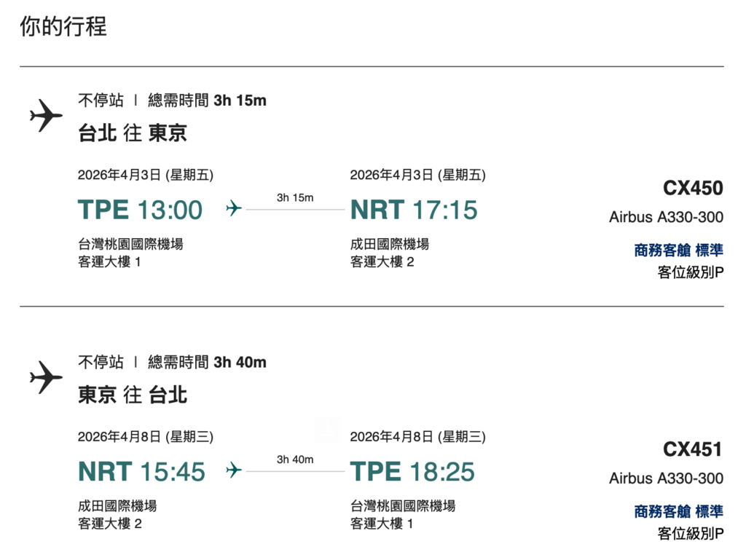Click small green plane icon after NRT 15:45

click(x=234, y=471)
